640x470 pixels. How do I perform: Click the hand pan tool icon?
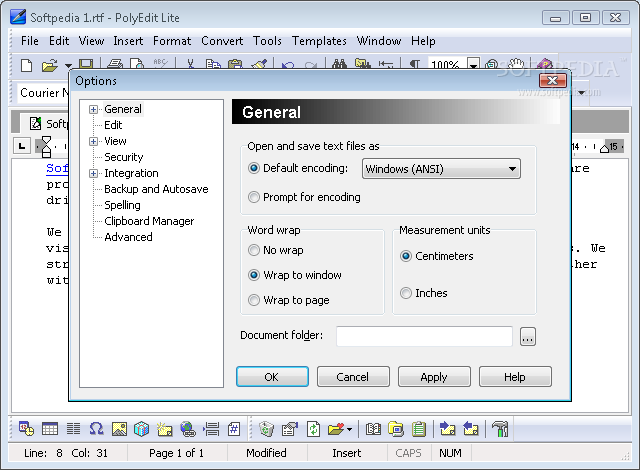coord(516,64)
